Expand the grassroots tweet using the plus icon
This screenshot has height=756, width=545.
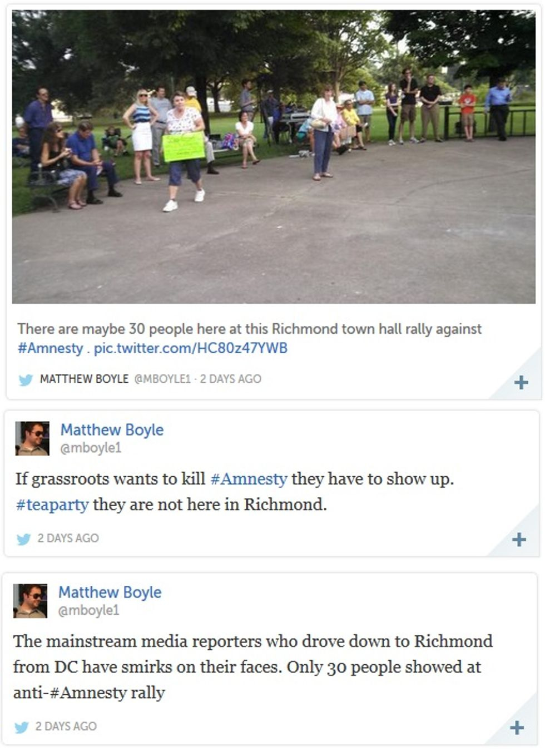coord(518,540)
